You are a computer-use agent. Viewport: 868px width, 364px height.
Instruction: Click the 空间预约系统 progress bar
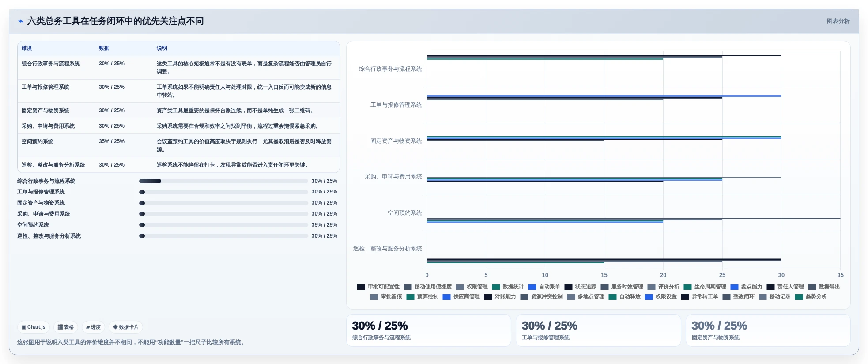tap(223, 225)
